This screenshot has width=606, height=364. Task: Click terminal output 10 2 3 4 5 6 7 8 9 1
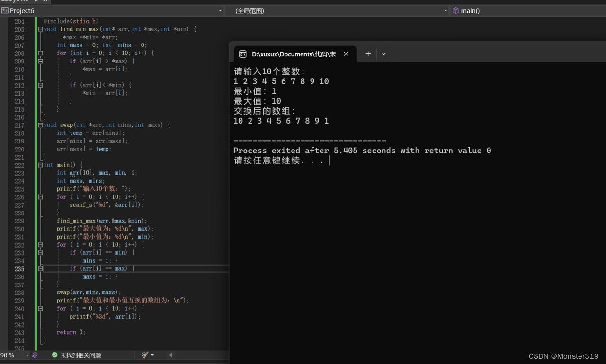(281, 121)
